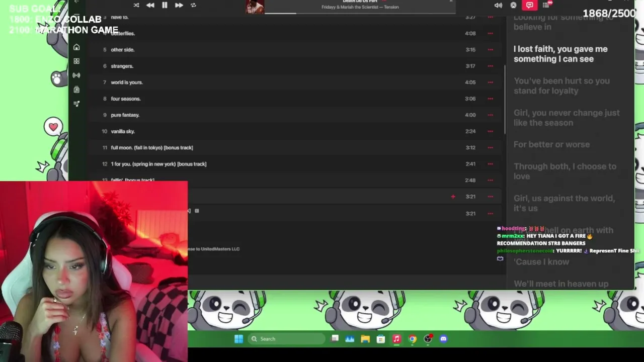Image resolution: width=644 pixels, height=362 pixels.
Task: Open more options for "strangers."
Action: 490,66
